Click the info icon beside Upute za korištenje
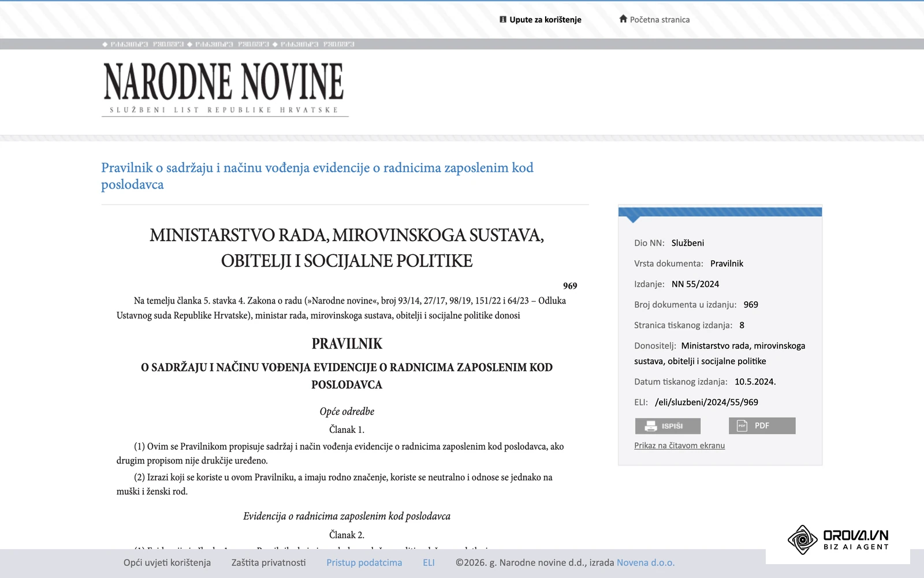This screenshot has height=578, width=924. (x=503, y=19)
